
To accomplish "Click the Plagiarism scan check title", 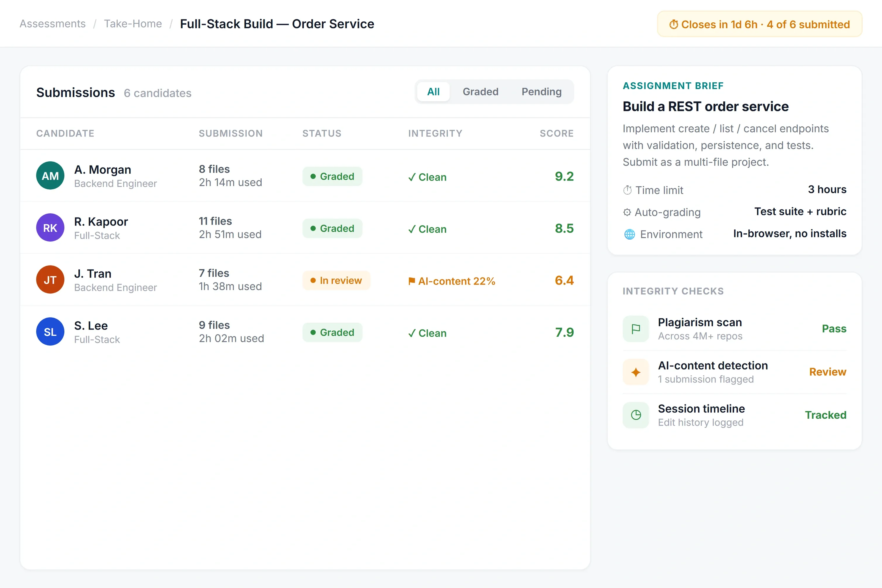I will click(700, 322).
